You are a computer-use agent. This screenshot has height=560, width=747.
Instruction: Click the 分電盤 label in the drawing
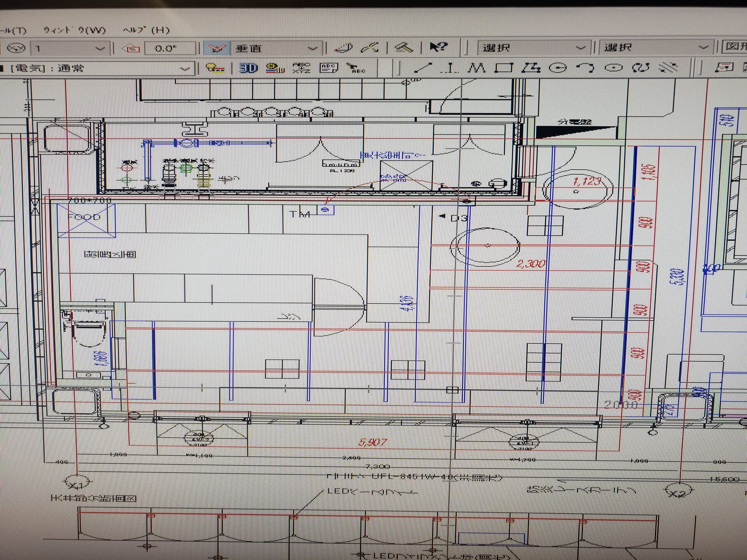(575, 122)
